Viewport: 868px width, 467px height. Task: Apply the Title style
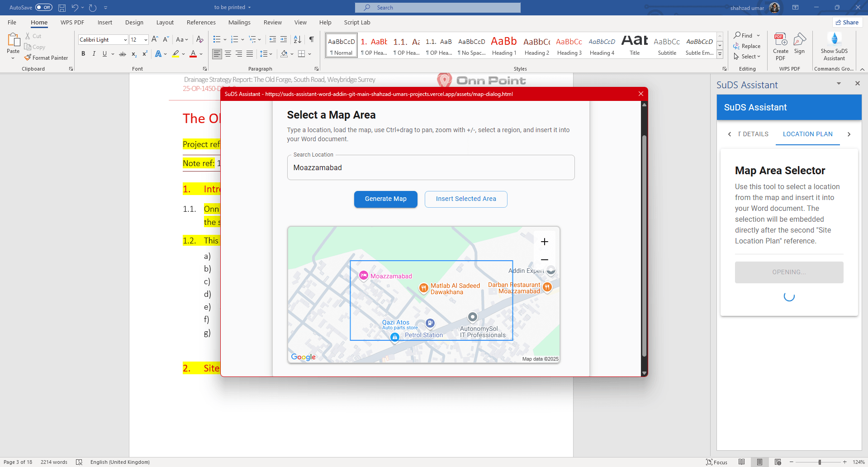click(x=635, y=45)
